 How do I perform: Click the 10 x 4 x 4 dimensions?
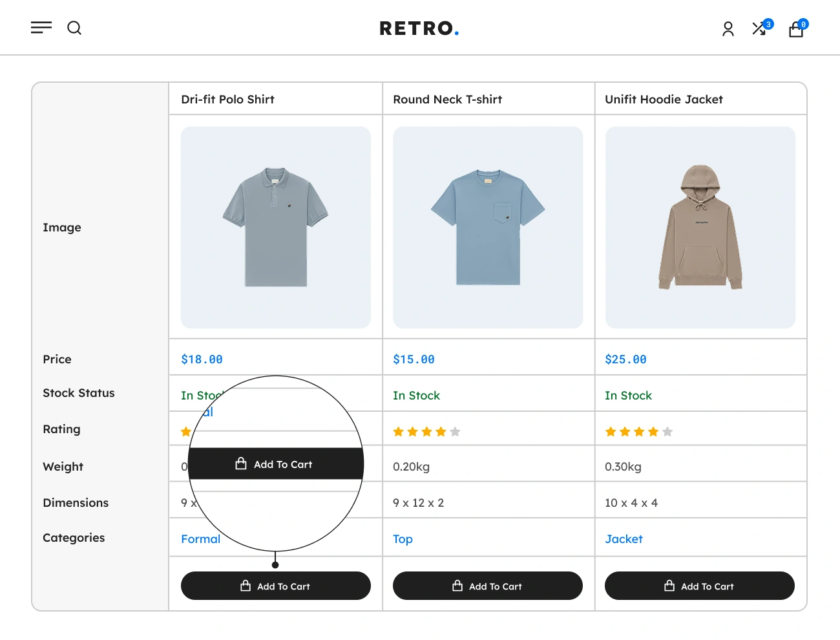tap(631, 503)
